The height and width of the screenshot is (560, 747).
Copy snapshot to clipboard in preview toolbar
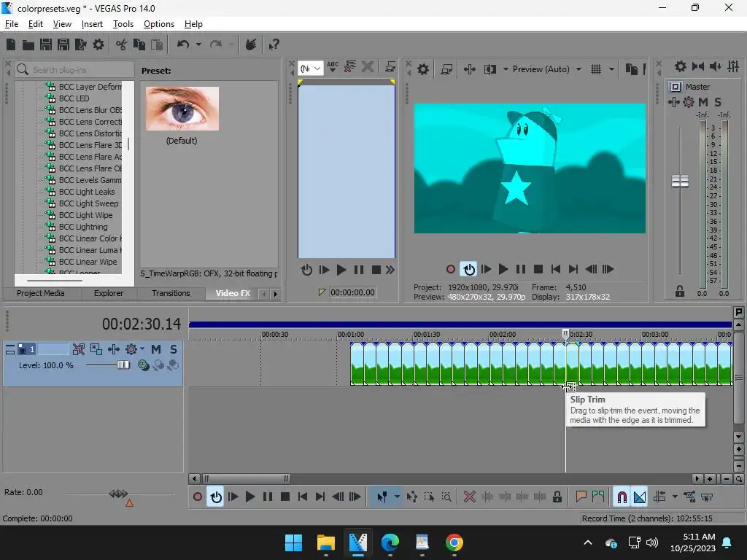pos(632,69)
